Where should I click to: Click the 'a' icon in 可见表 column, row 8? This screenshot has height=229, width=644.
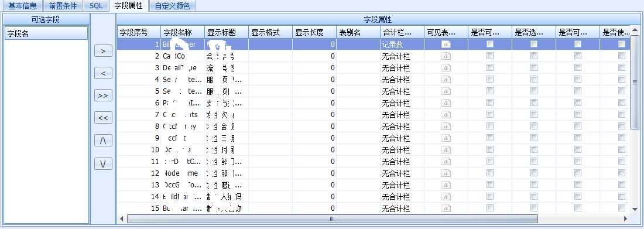pyautogui.click(x=446, y=127)
